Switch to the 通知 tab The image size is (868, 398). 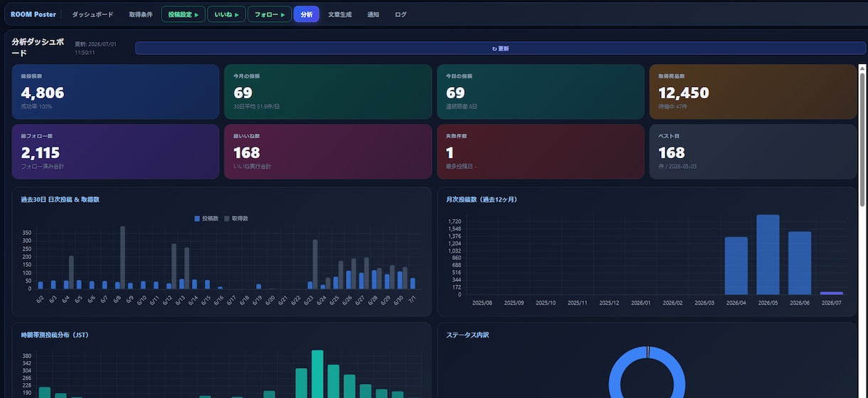(374, 14)
